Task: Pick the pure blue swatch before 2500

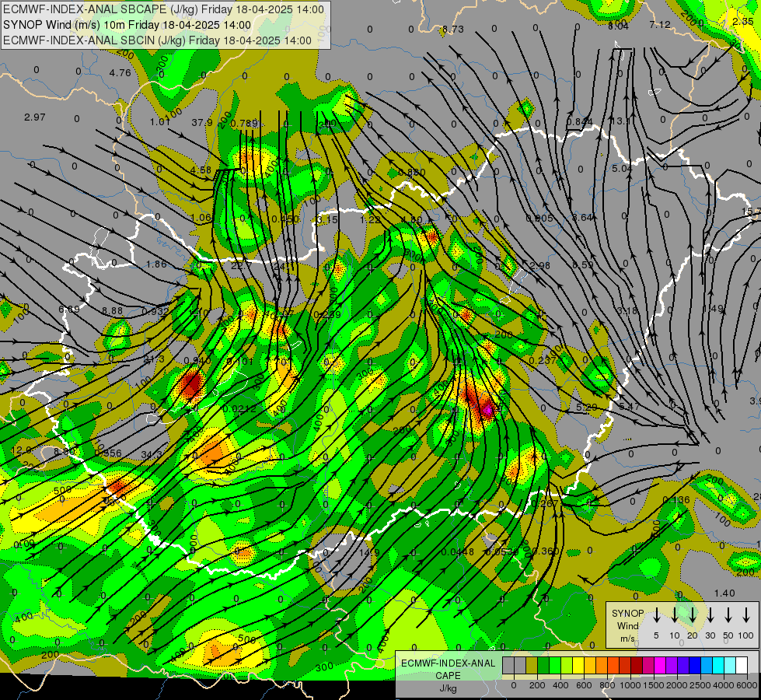Action: pos(695,665)
